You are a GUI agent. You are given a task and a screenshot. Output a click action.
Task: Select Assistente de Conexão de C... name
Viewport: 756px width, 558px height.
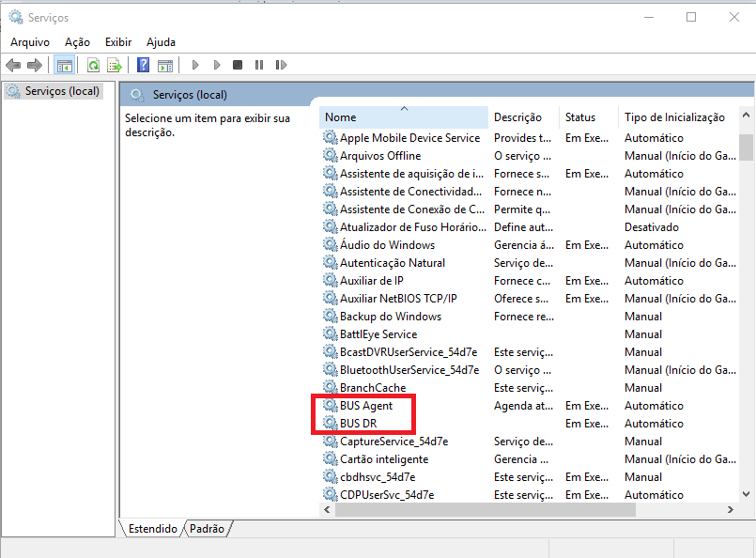(x=412, y=209)
